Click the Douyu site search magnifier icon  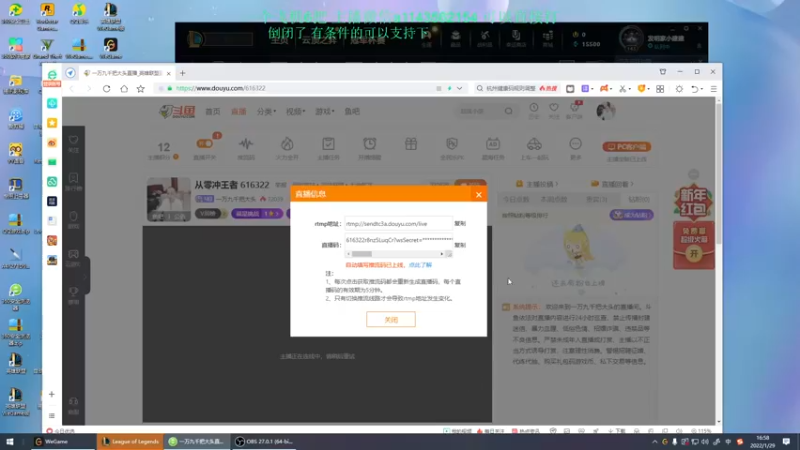[509, 111]
